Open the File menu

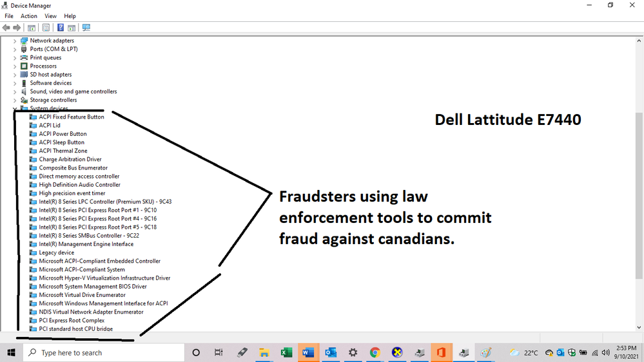tap(9, 16)
